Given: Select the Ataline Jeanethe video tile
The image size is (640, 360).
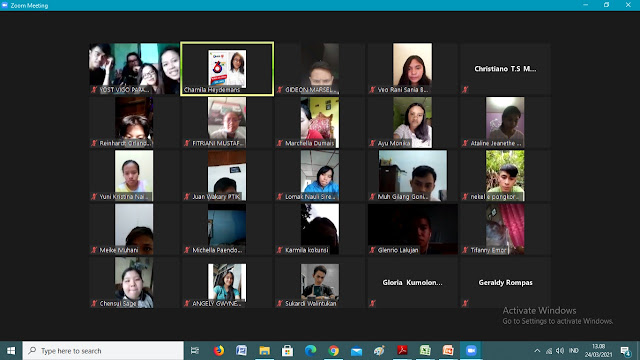Looking at the screenshot, I should (505, 122).
